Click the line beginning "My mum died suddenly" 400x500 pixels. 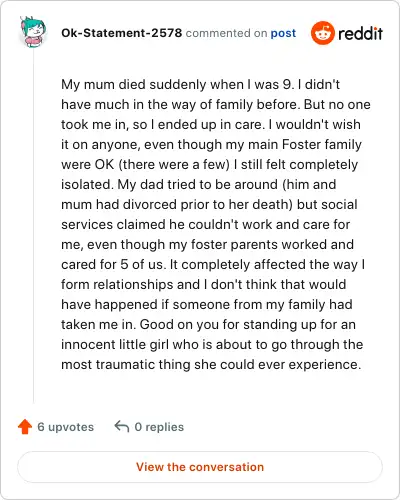pos(200,84)
